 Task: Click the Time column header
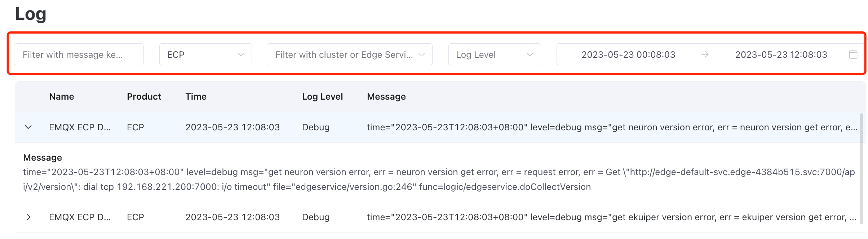[x=196, y=96]
